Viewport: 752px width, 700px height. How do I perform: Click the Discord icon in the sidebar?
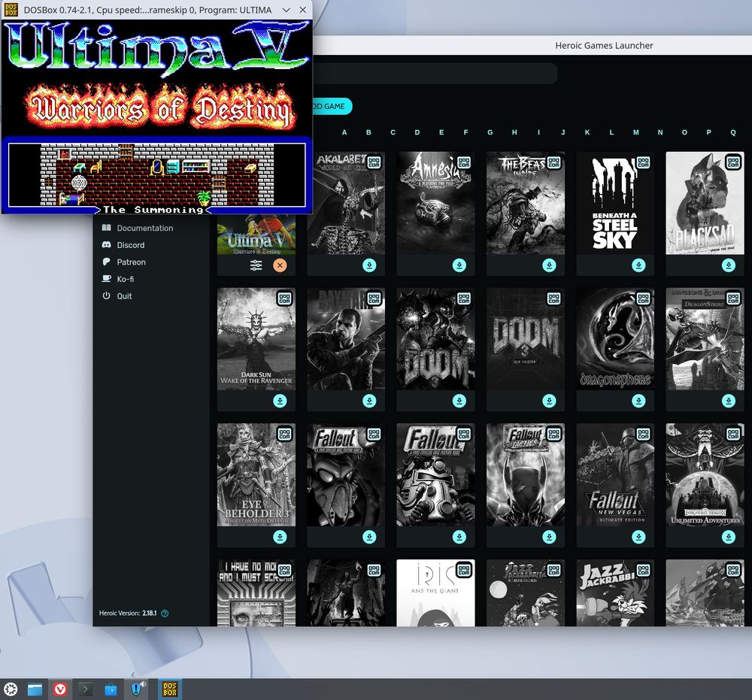(105, 244)
